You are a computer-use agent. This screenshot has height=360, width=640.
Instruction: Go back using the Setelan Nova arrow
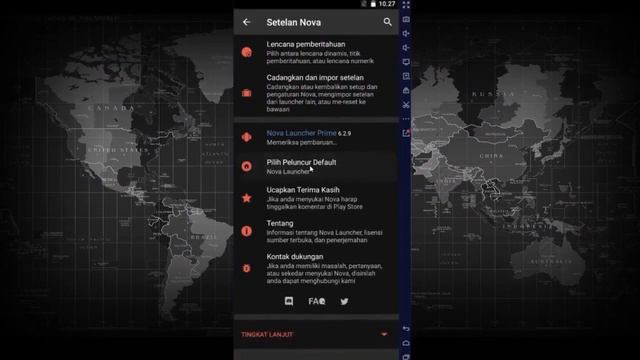[x=247, y=22]
